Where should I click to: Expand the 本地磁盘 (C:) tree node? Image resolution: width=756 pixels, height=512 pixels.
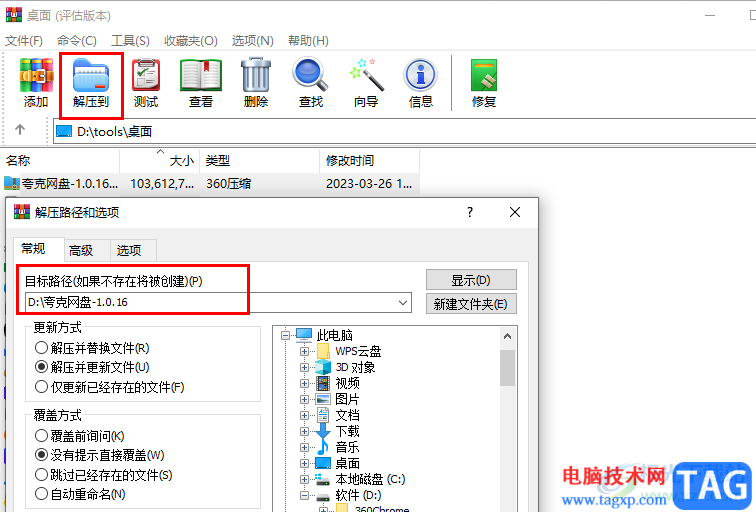pos(304,479)
